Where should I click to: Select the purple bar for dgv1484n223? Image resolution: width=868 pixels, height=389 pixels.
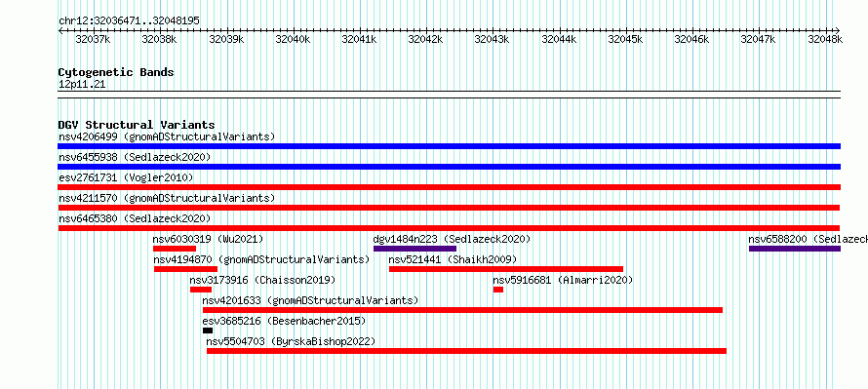(414, 249)
